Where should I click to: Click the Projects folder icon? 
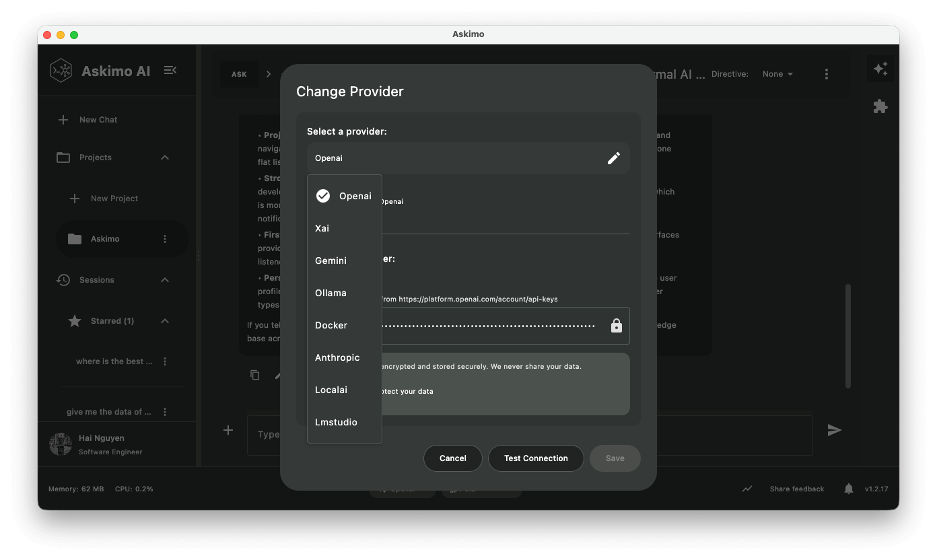click(x=63, y=157)
